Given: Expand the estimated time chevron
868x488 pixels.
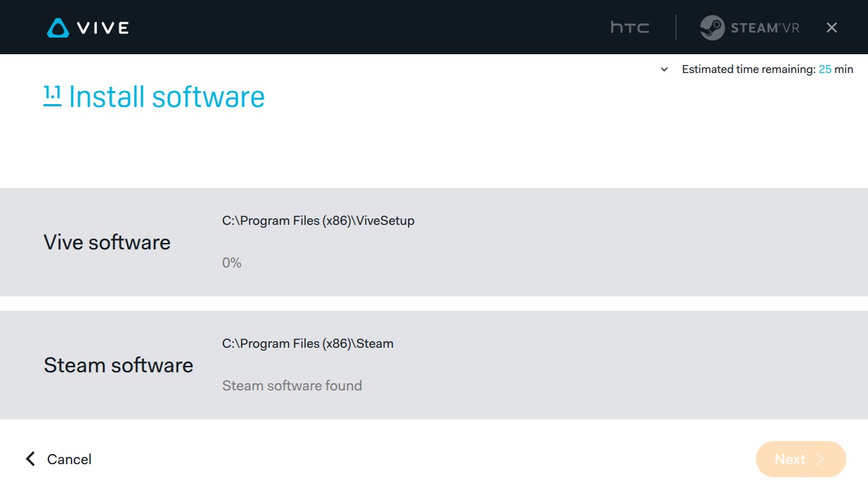Looking at the screenshot, I should point(664,70).
